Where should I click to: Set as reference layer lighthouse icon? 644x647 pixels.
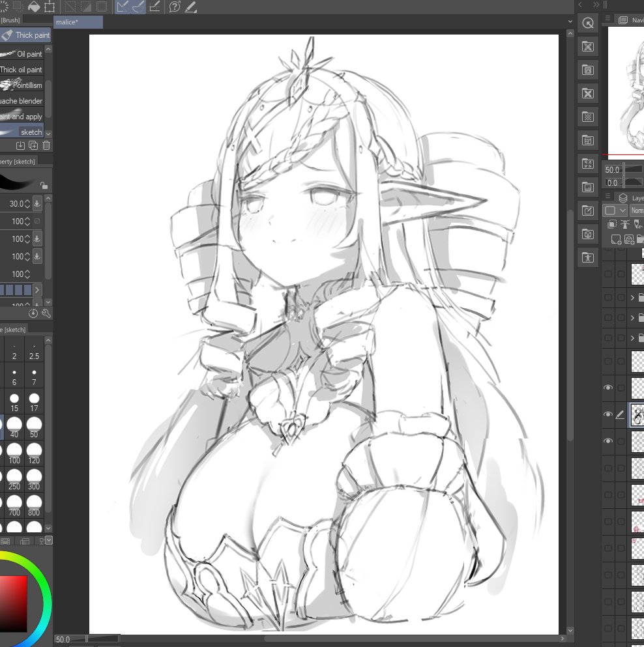(625, 224)
